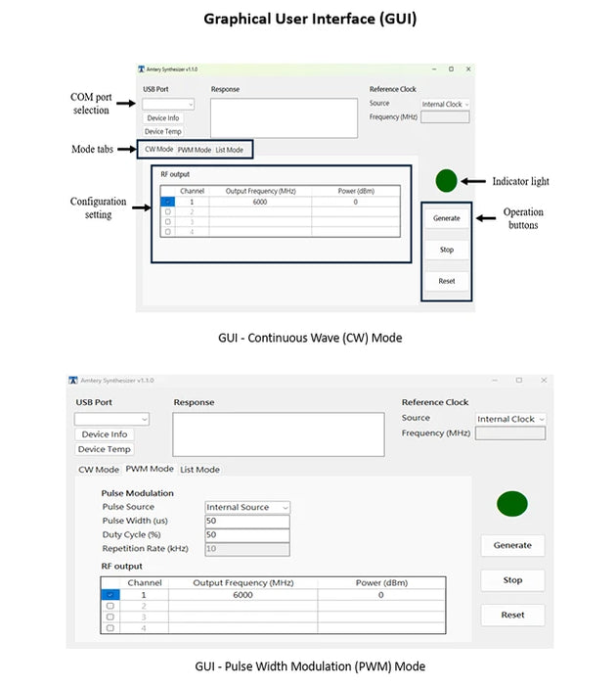Enable channel 2 checkbox in CW Mode window
Screen dimensions: 616x685
(x=167, y=212)
